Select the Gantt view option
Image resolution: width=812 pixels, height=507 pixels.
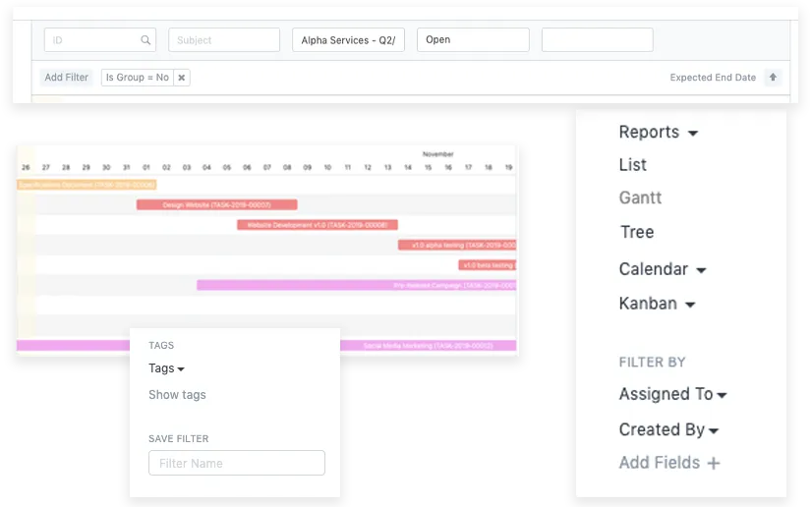point(640,197)
